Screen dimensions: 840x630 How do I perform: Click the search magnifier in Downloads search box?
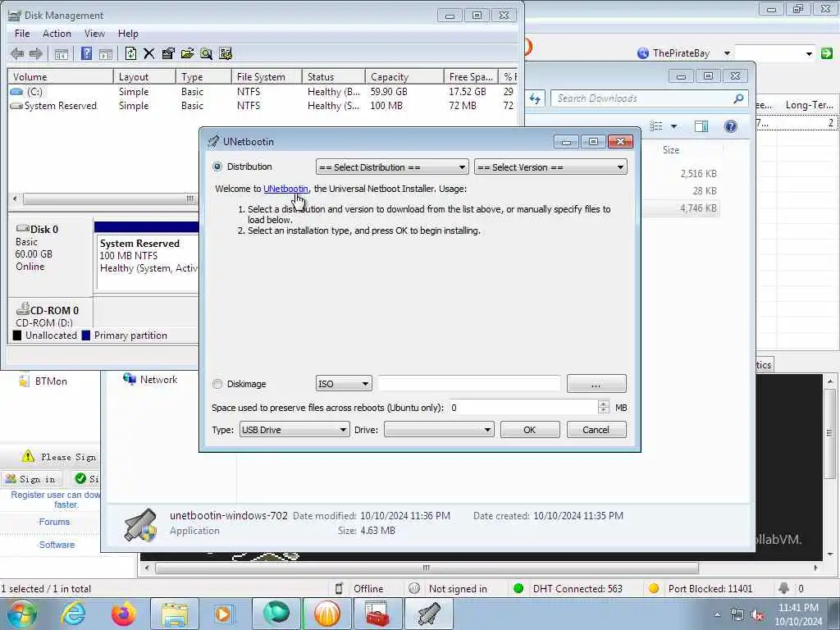(x=738, y=98)
